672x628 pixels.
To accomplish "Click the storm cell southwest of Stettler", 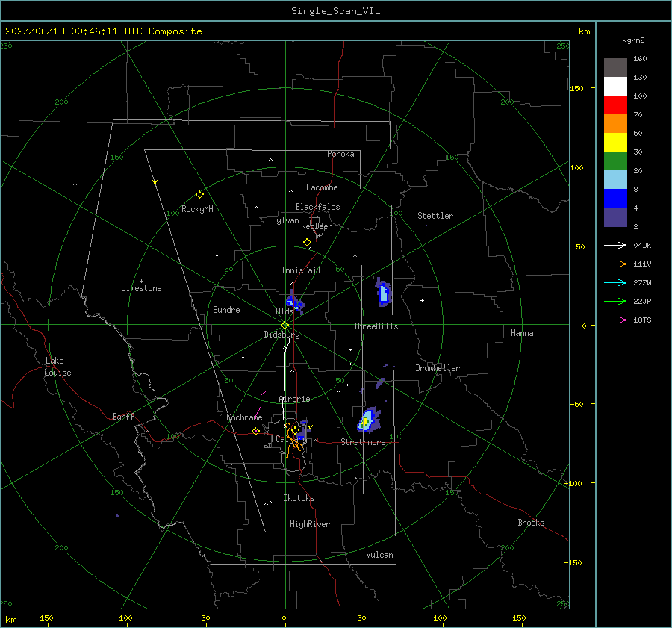I will tap(384, 292).
